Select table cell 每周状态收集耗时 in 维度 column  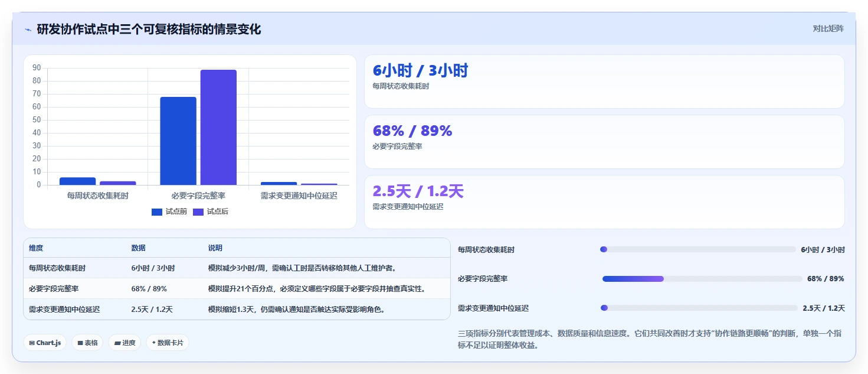pos(57,268)
